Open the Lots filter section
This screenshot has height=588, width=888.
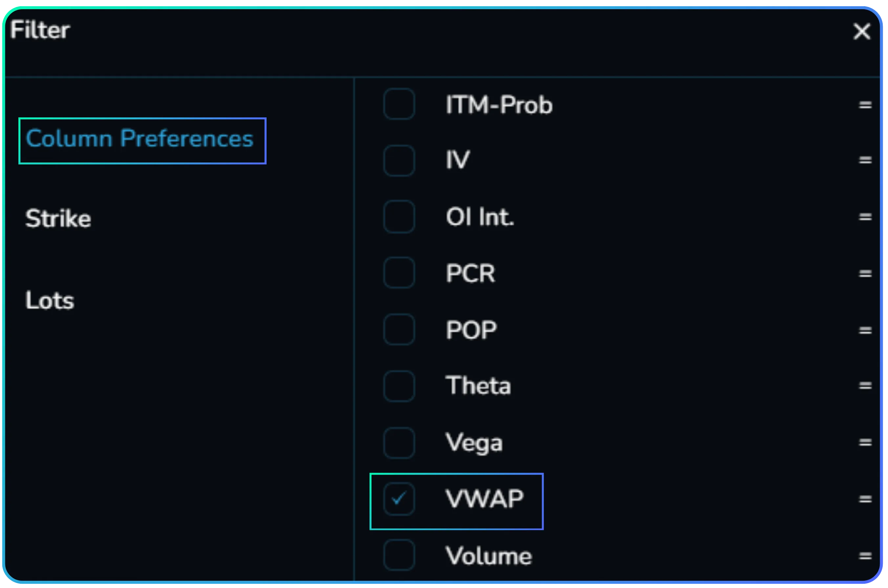coord(50,299)
